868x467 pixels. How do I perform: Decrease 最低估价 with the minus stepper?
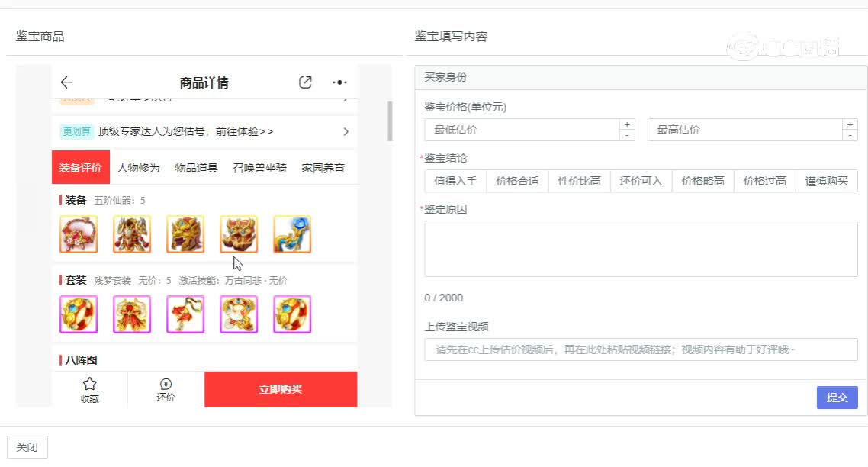pos(627,135)
